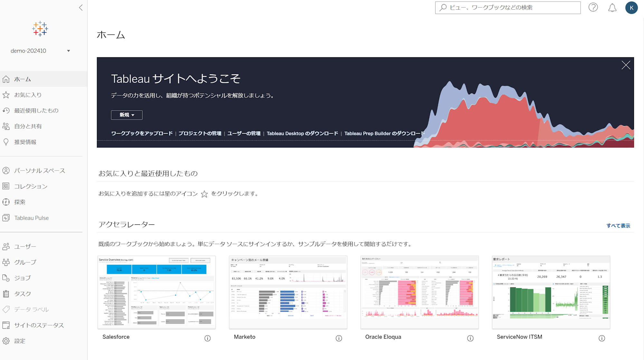The image size is (644, 360).
Task: Click the Tableau logo in the sidebar
Action: 40,29
